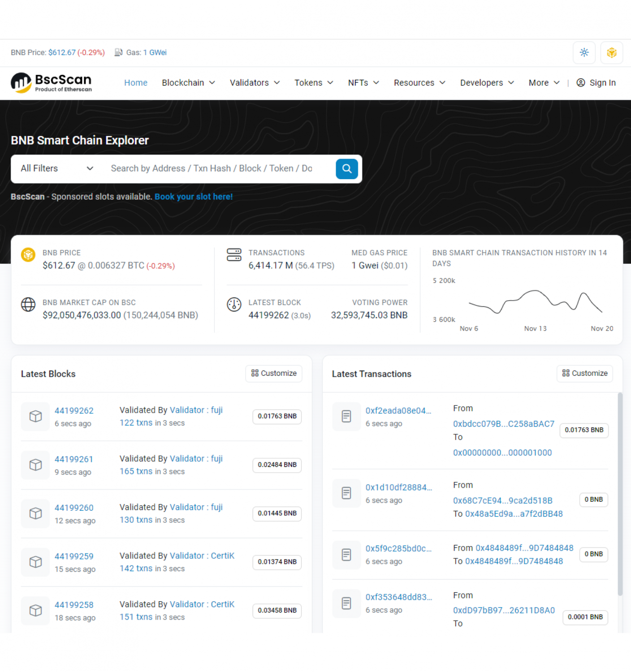Screen dimensions: 631x672
Task: Go to the Home nav item
Action: click(x=136, y=82)
